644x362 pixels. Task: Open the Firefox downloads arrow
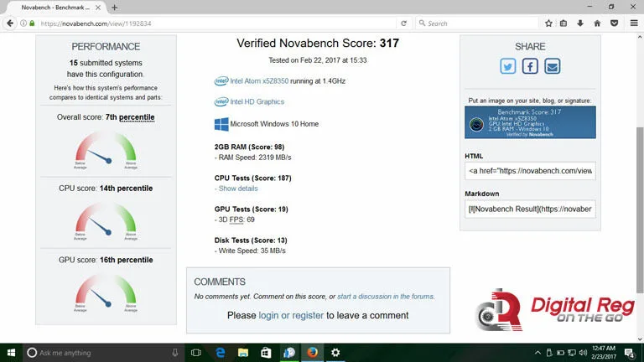point(580,23)
